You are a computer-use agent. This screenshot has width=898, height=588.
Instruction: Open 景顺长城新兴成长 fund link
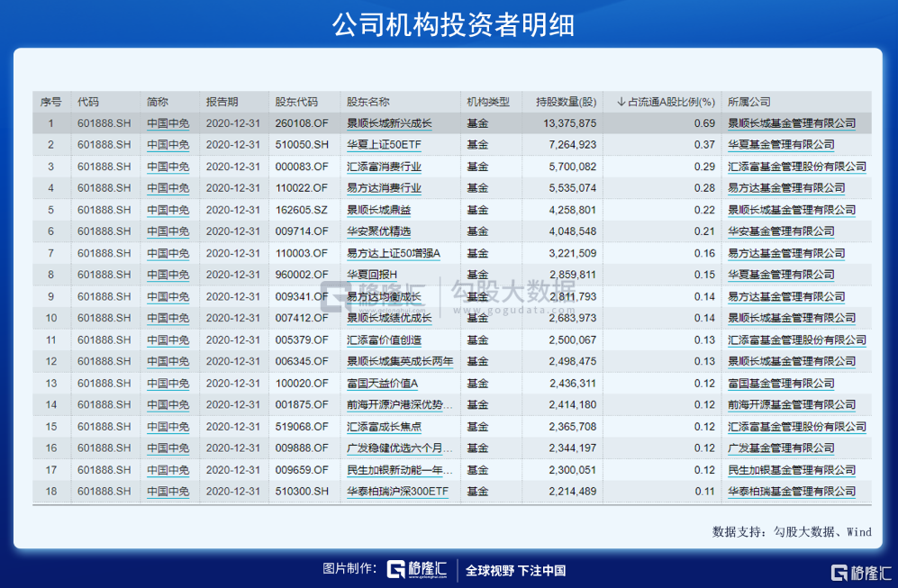(389, 123)
